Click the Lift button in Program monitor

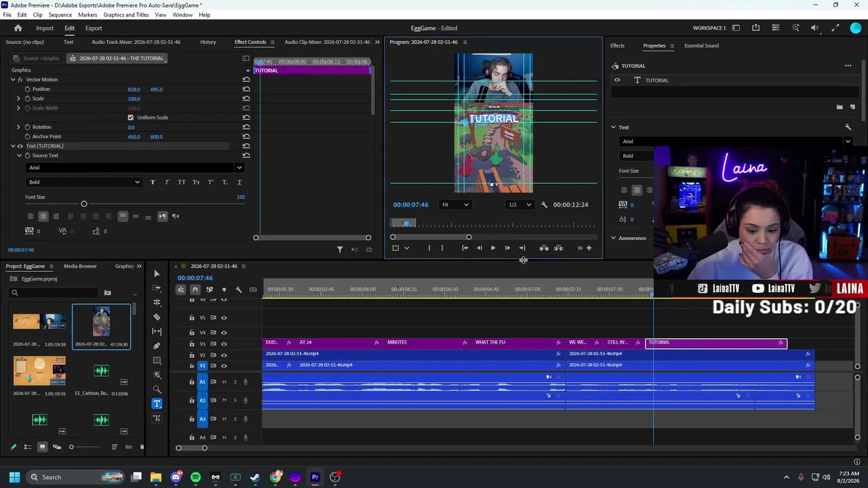tap(544, 248)
